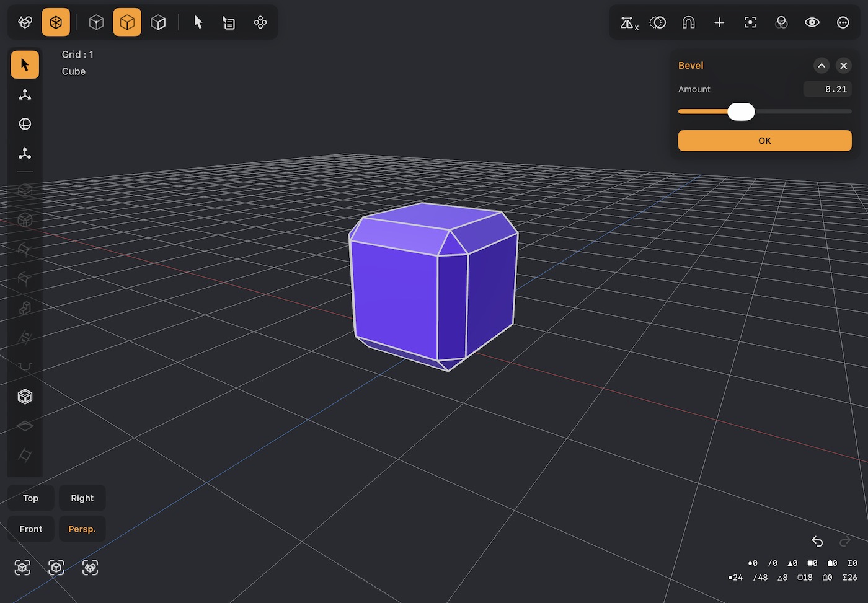Click the Amount value field 0.21
Viewport: 868px width, 603px height.
coord(827,89)
